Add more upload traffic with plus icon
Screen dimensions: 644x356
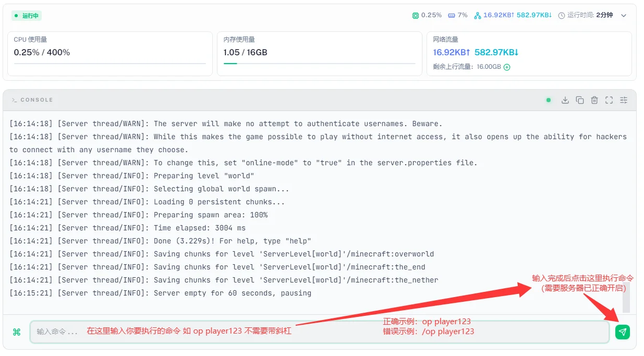click(507, 67)
